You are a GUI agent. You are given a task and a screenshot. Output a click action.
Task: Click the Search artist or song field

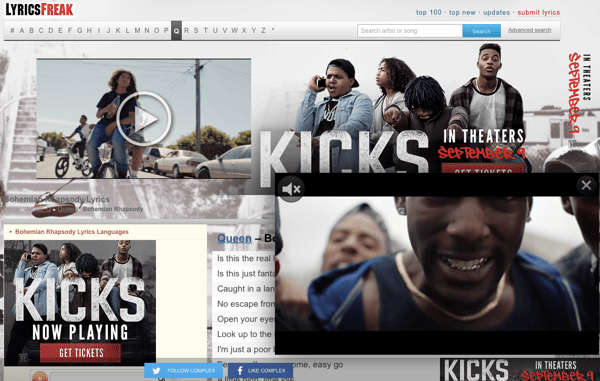tap(409, 31)
